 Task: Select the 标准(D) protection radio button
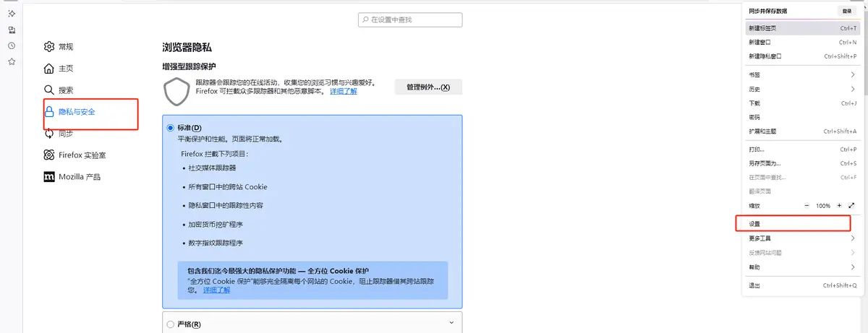pos(171,128)
